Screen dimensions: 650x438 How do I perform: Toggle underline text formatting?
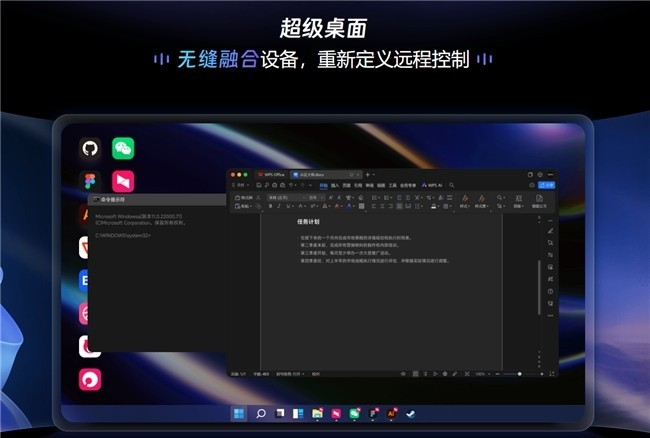pyautogui.click(x=290, y=206)
